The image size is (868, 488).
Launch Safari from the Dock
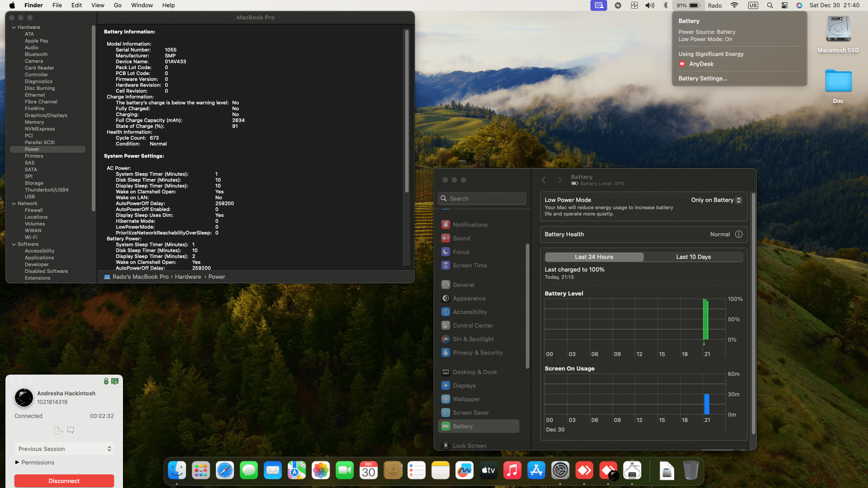pos(225,470)
